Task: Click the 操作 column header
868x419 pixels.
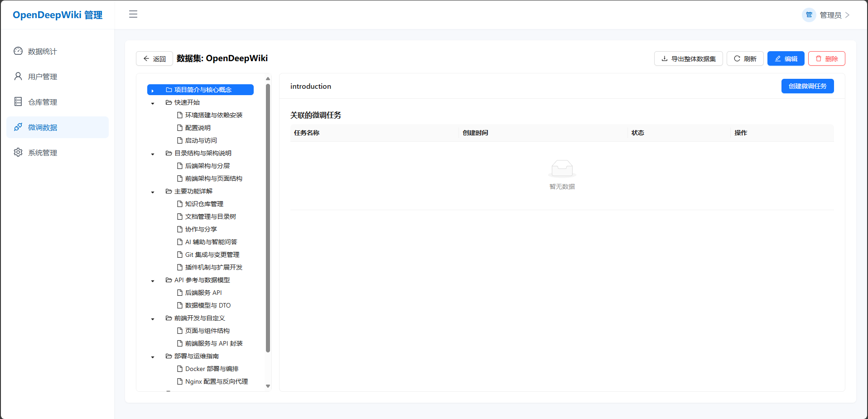Action: pos(741,133)
